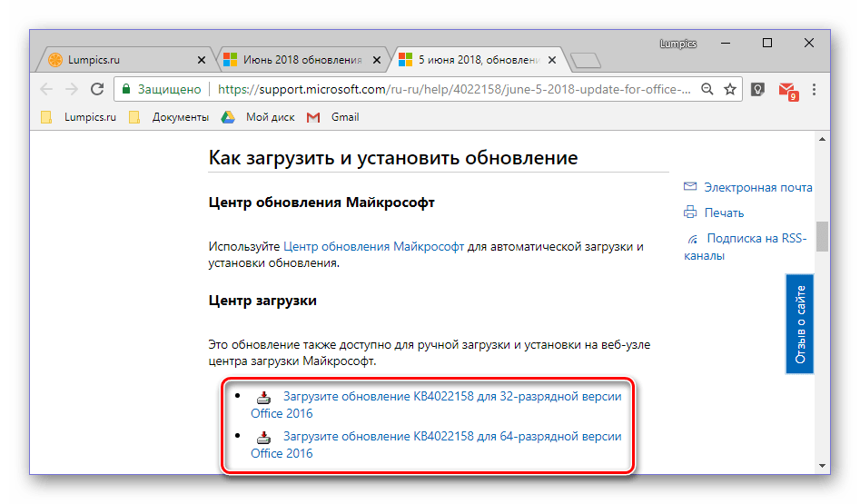Image resolution: width=860 pixels, height=504 pixels.
Task: Open the shield extension icon
Action: point(758,89)
